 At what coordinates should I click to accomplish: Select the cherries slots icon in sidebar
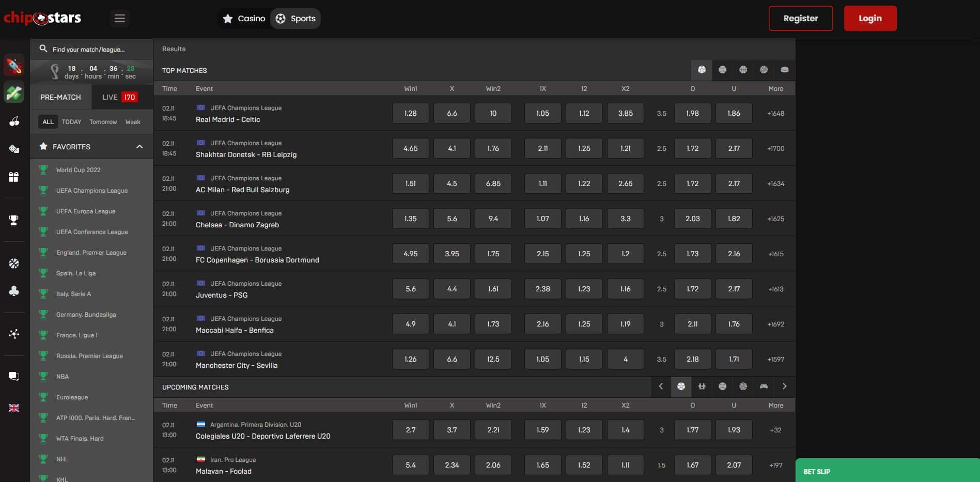pyautogui.click(x=14, y=121)
